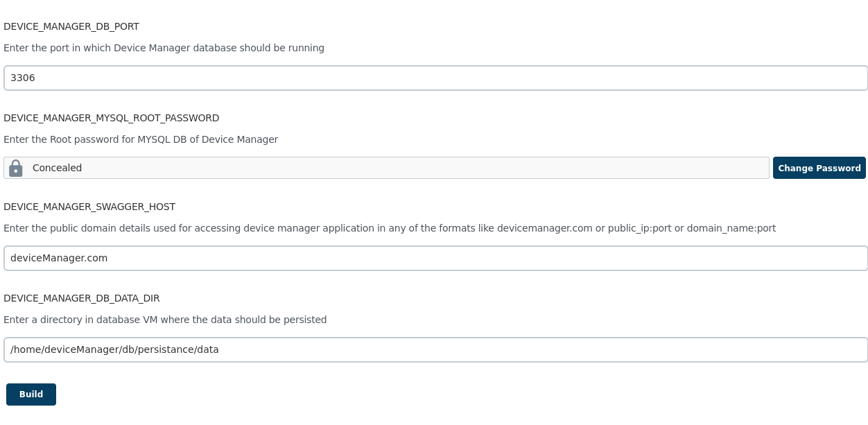This screenshot has height=425, width=868.
Task: Click the description about the database port
Action: pyautogui.click(x=164, y=48)
